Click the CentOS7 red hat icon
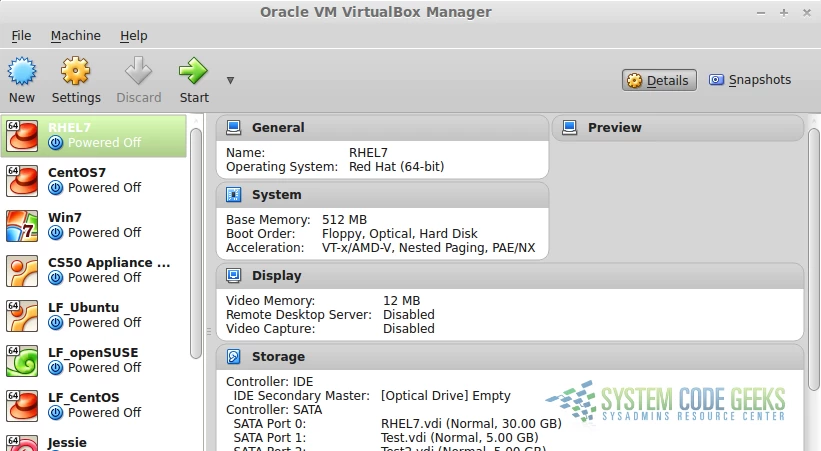 (22, 180)
